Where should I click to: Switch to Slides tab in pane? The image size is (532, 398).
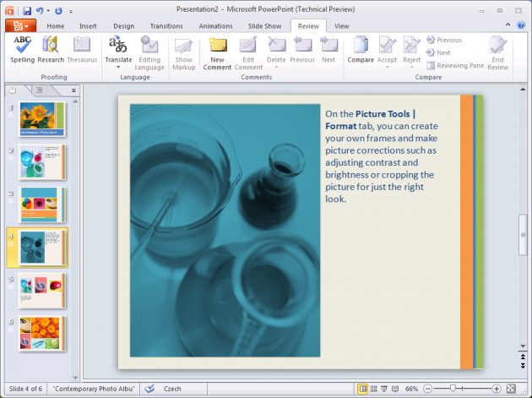(13, 90)
